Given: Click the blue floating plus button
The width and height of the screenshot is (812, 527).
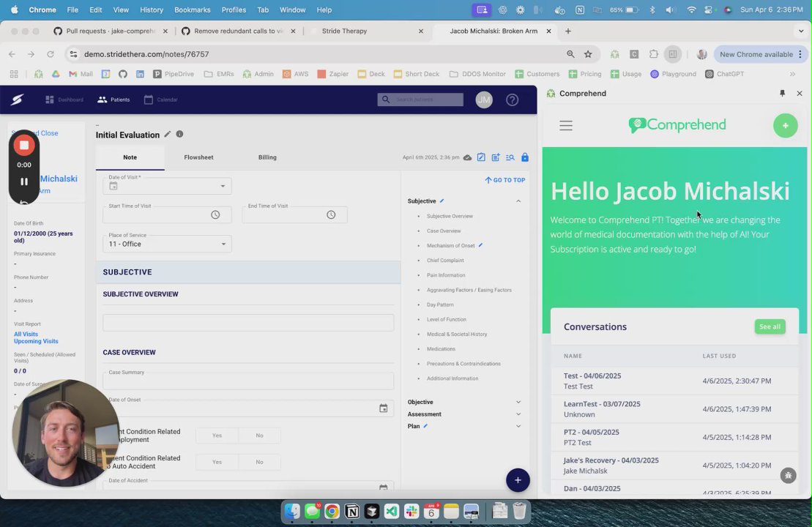Looking at the screenshot, I should [x=518, y=480].
